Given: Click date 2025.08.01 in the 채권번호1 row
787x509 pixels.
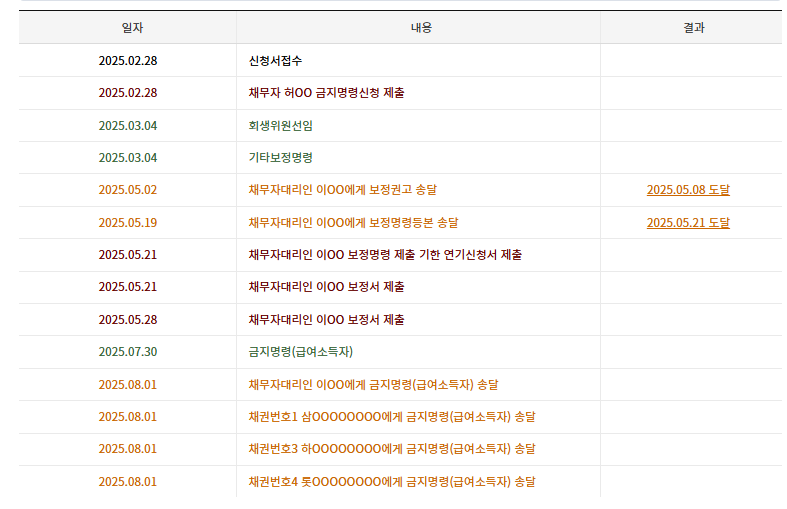Looking at the screenshot, I should coord(128,417).
